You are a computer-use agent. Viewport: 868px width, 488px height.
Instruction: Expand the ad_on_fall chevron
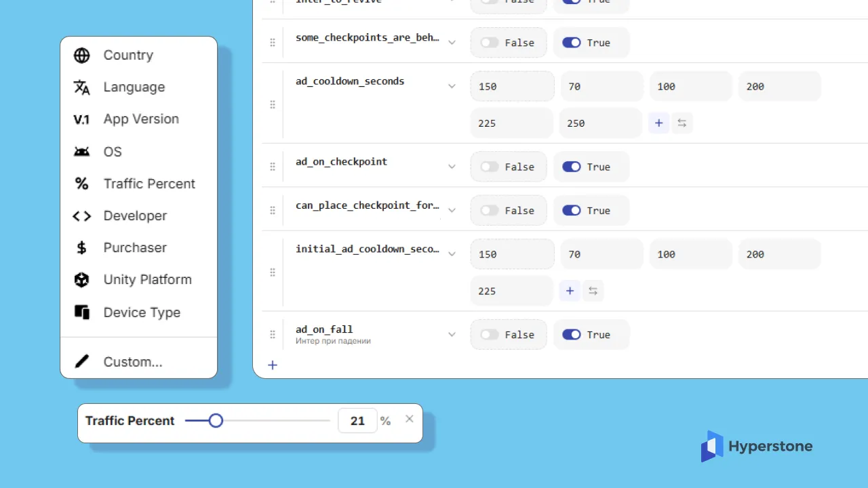point(452,334)
